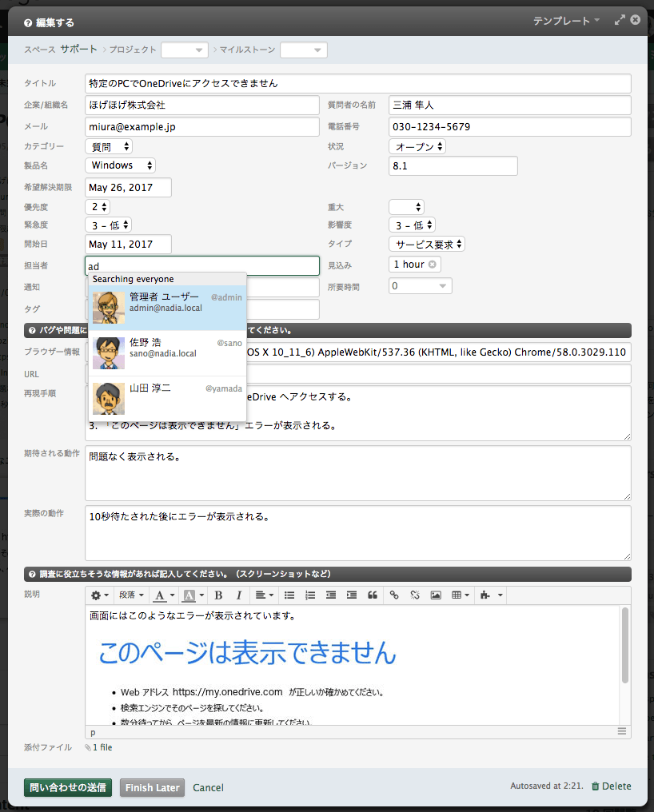Click the 問い合わせの送信 submit button
Image resolution: width=654 pixels, height=812 pixels.
click(x=68, y=787)
